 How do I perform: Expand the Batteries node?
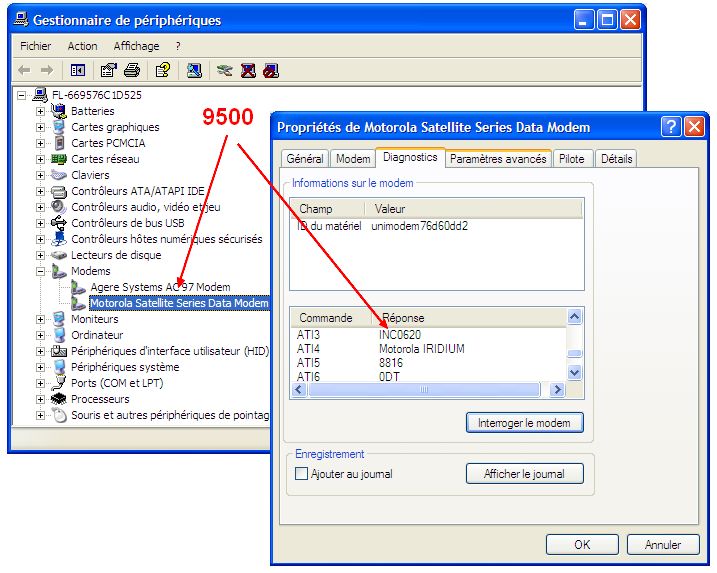pos(40,111)
